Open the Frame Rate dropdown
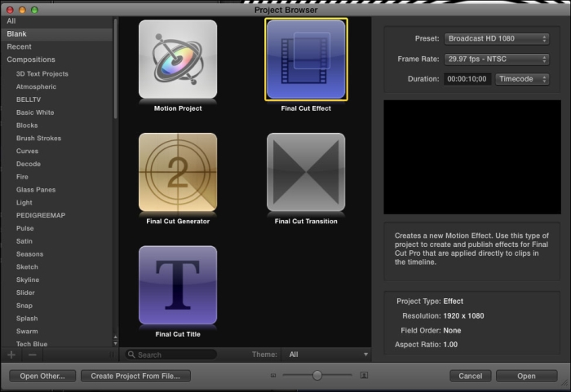This screenshot has width=571, height=392. (x=497, y=59)
